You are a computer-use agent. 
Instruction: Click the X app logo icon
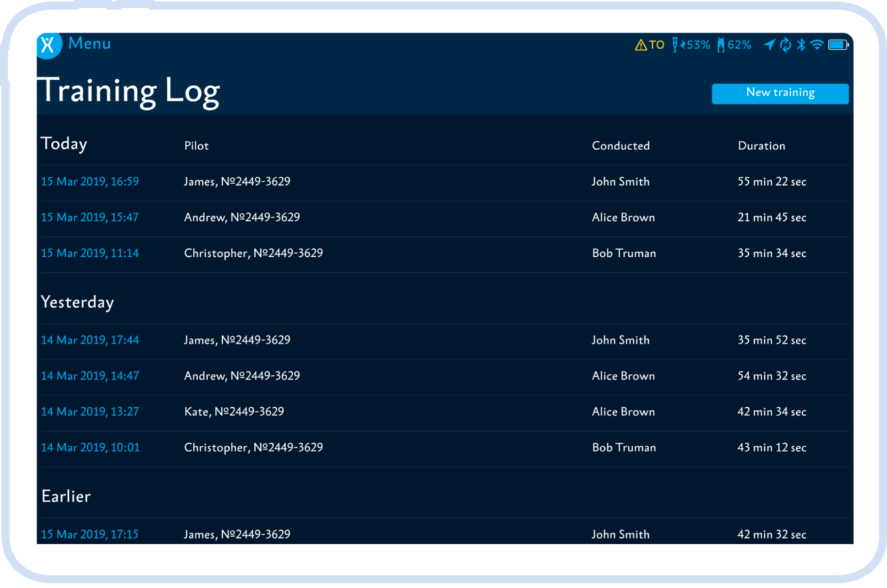coord(49,46)
